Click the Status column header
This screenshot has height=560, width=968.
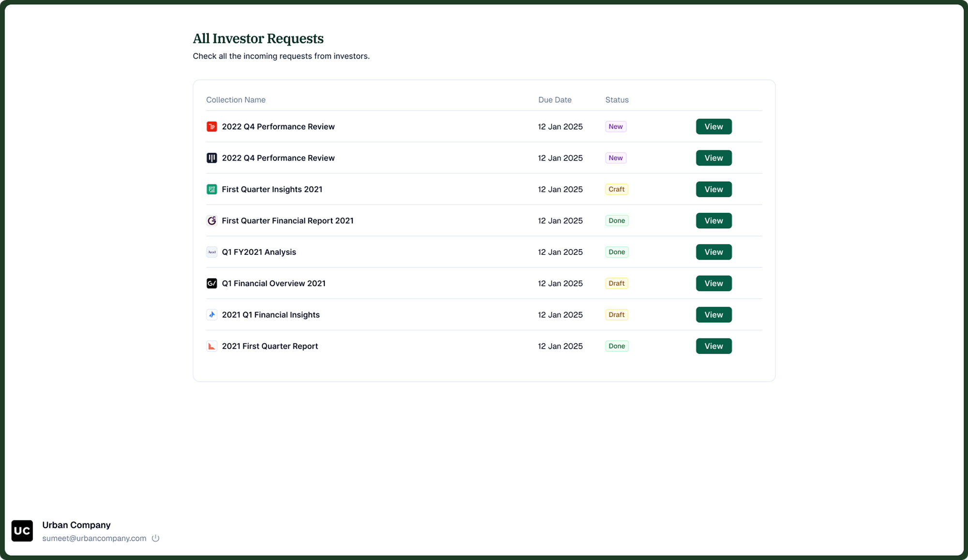617,100
